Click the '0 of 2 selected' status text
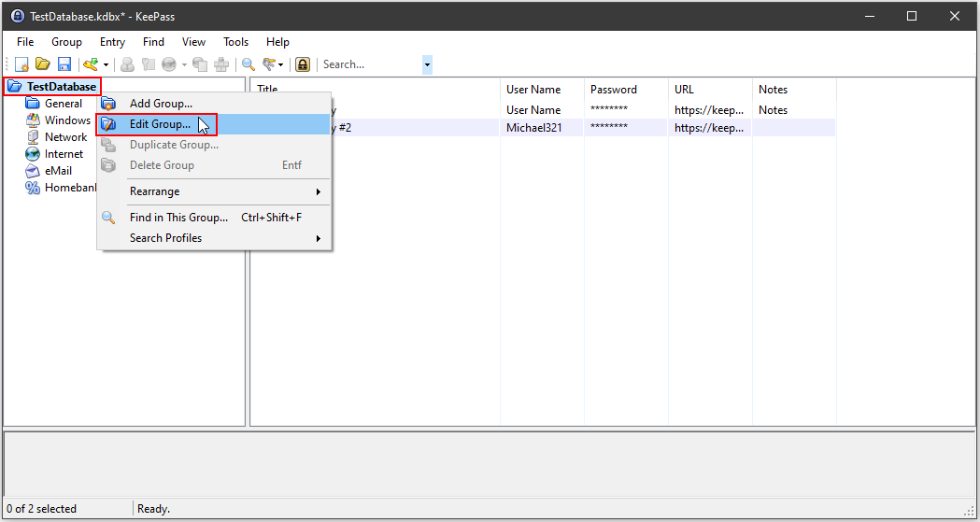The image size is (980, 522). [42, 509]
